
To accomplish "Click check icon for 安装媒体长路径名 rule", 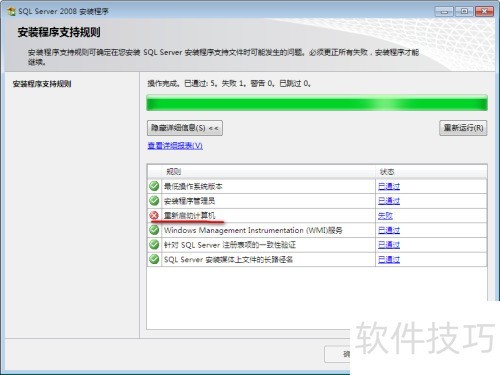I will tap(154, 259).
